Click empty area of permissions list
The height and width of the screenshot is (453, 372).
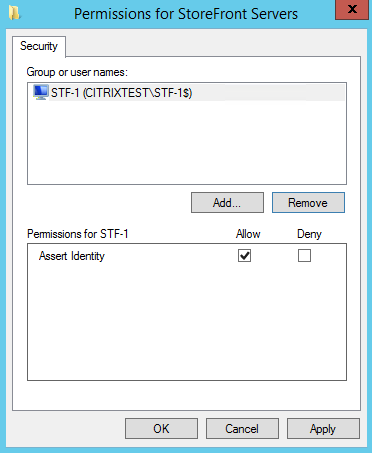pos(187,322)
